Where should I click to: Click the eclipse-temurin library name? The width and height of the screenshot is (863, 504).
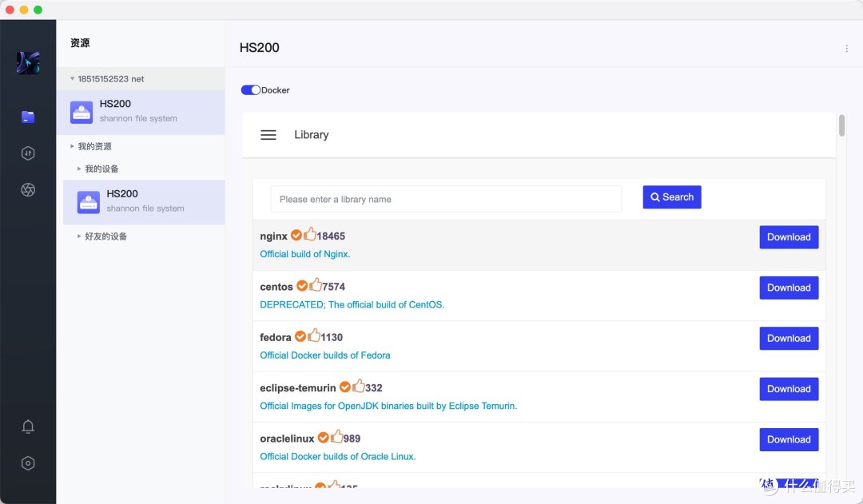click(298, 388)
